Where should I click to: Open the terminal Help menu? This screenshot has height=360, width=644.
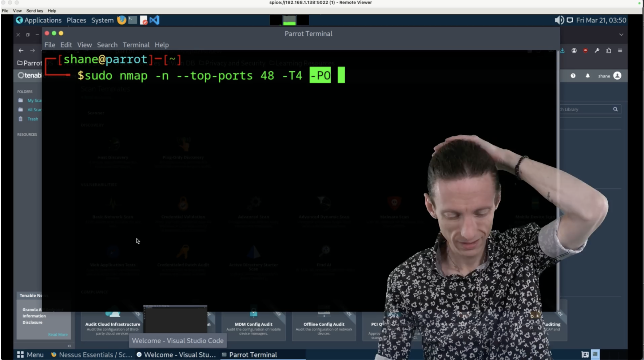162,45
